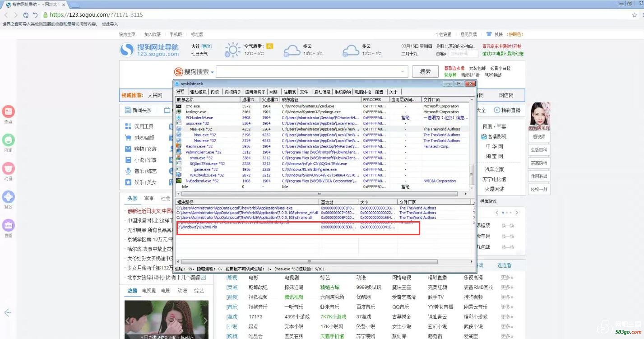Viewport: 644px width, 339px height.
Task: Click the smss.exe process icon
Action: pos(179,158)
